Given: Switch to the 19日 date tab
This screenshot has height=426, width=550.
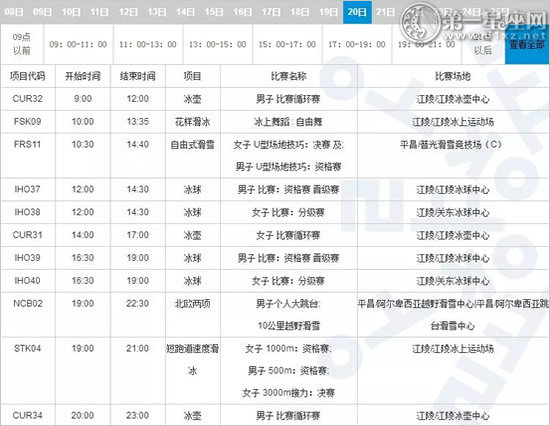Looking at the screenshot, I should [x=328, y=12].
